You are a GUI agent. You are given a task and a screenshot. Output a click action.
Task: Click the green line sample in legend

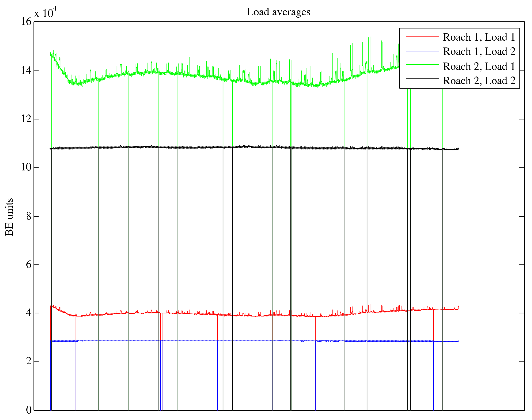coord(422,65)
